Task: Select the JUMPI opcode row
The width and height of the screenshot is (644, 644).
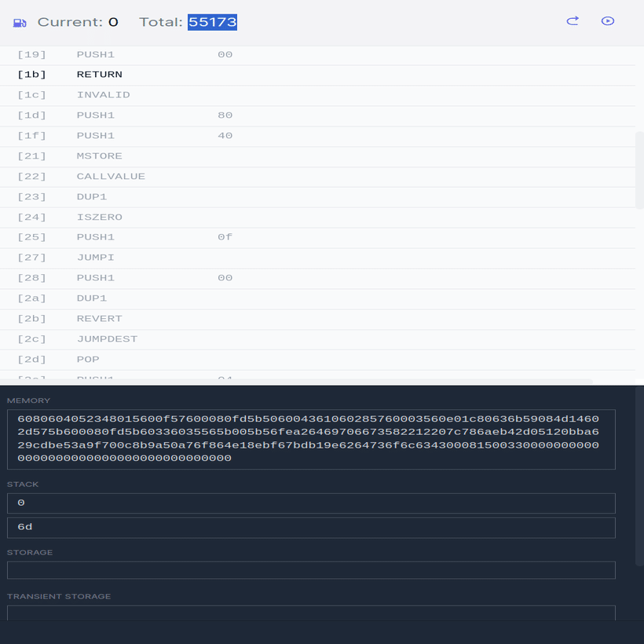Action: [317, 258]
